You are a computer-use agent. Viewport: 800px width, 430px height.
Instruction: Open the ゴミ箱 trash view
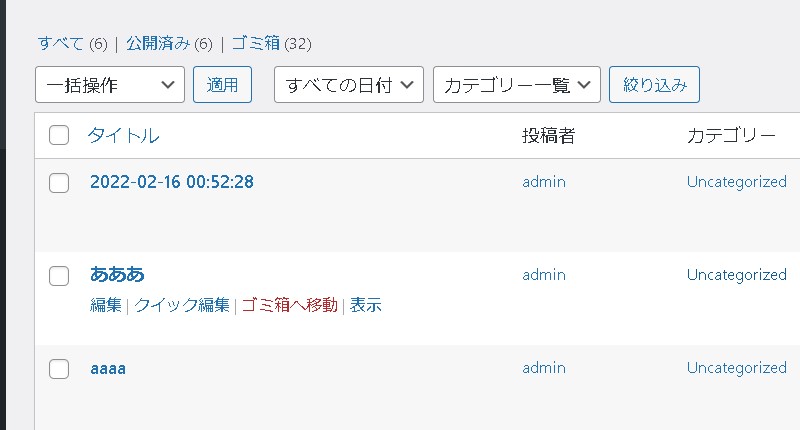point(256,44)
